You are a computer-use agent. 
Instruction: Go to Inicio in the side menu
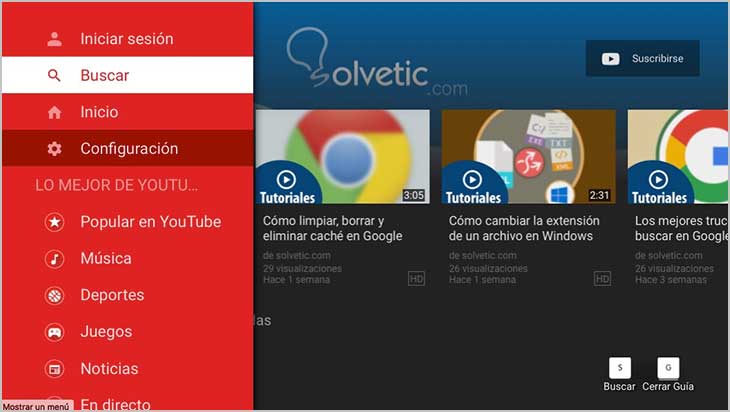pyautogui.click(x=128, y=112)
